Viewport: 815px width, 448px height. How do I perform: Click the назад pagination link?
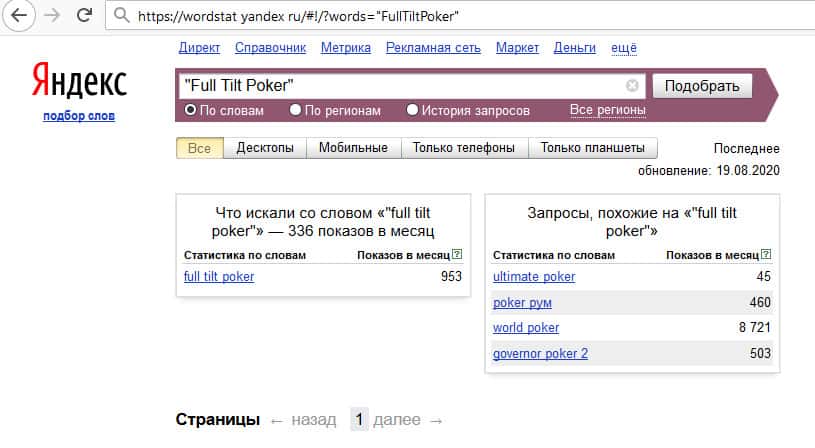pos(313,420)
